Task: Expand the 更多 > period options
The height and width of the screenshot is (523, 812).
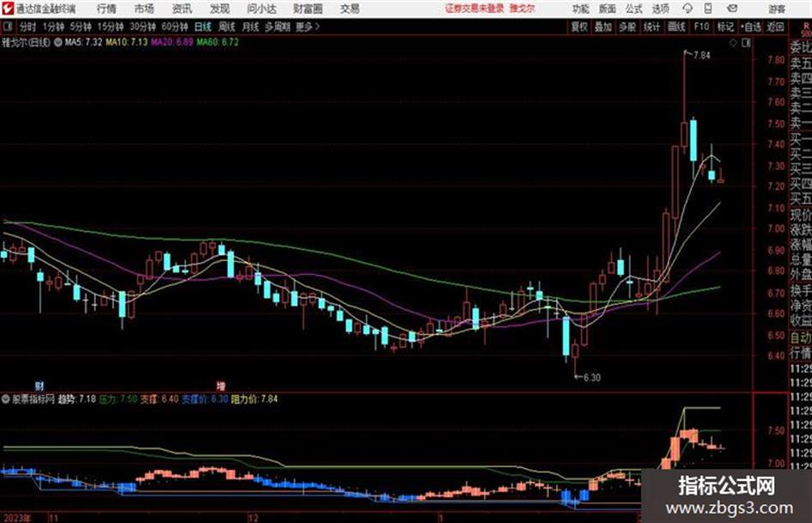Action: point(308,27)
